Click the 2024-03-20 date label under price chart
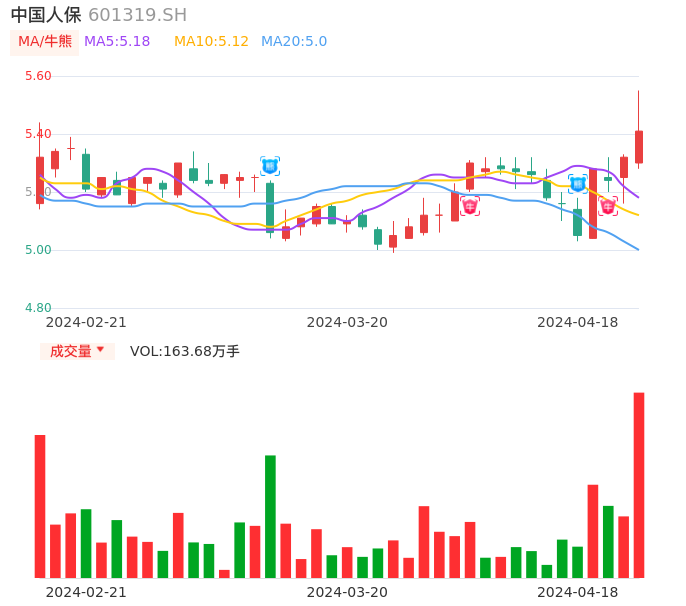This screenshot has height=606, width=686. [347, 322]
